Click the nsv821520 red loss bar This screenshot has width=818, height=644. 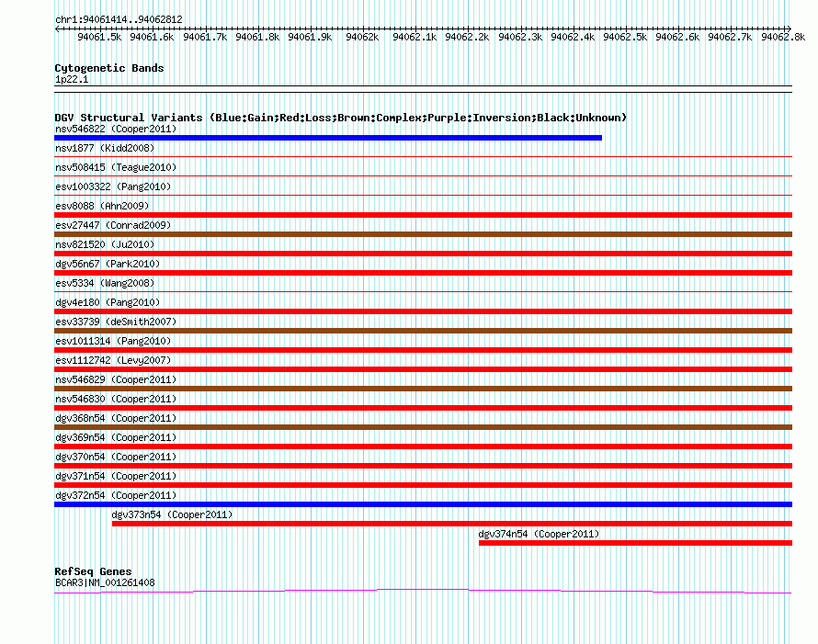pyautogui.click(x=423, y=254)
